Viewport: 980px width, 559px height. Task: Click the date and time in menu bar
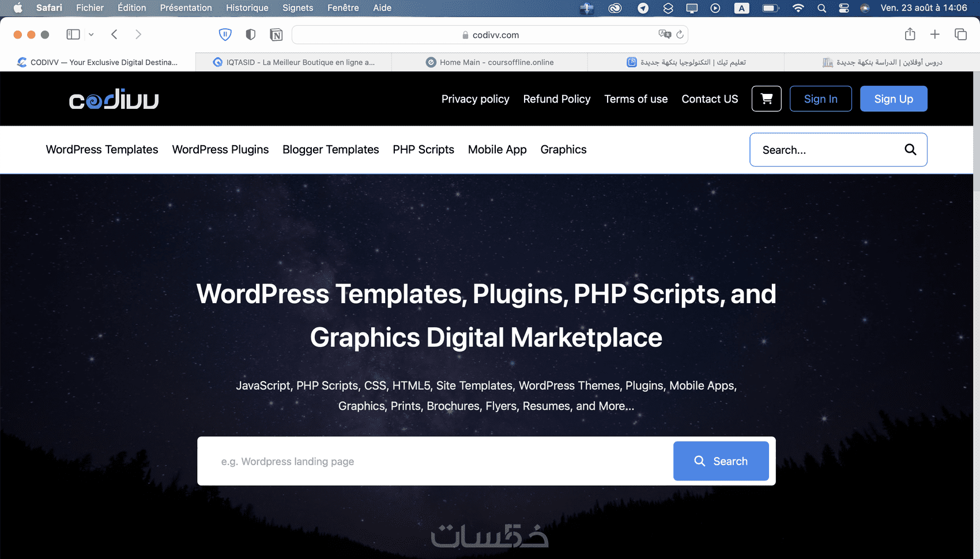coord(924,8)
